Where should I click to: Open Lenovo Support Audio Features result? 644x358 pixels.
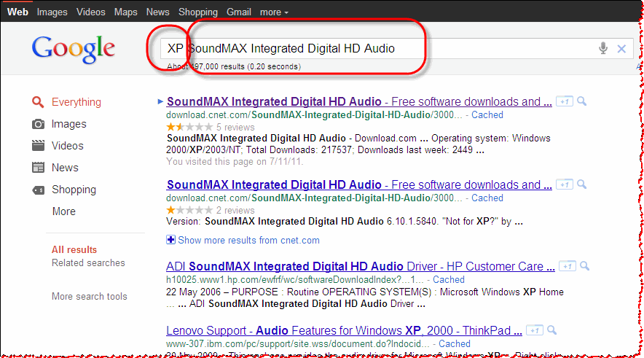(x=339, y=330)
